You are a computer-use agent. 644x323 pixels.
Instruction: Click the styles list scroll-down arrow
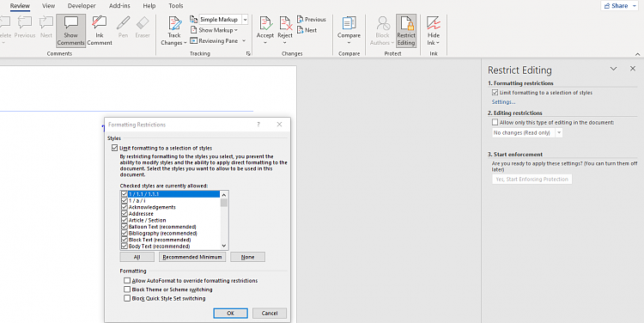click(x=224, y=246)
